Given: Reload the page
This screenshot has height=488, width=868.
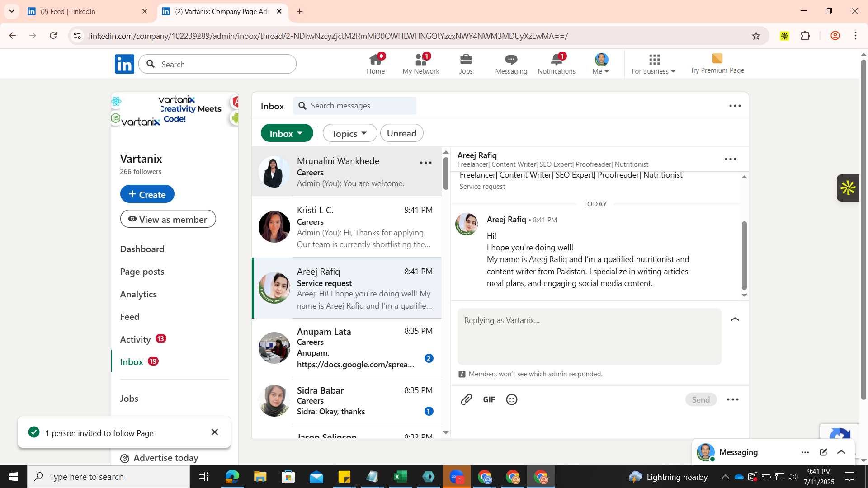Looking at the screenshot, I should 53,36.
